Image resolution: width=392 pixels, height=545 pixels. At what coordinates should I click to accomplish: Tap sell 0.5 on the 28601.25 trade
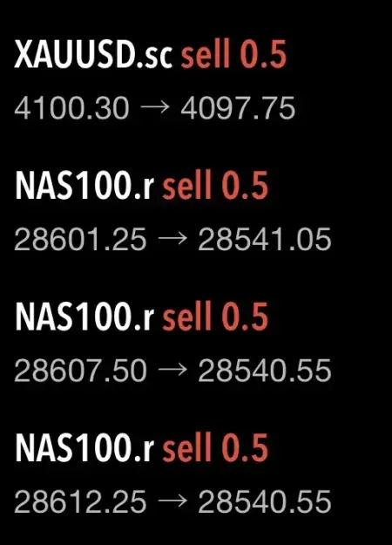[x=215, y=185]
